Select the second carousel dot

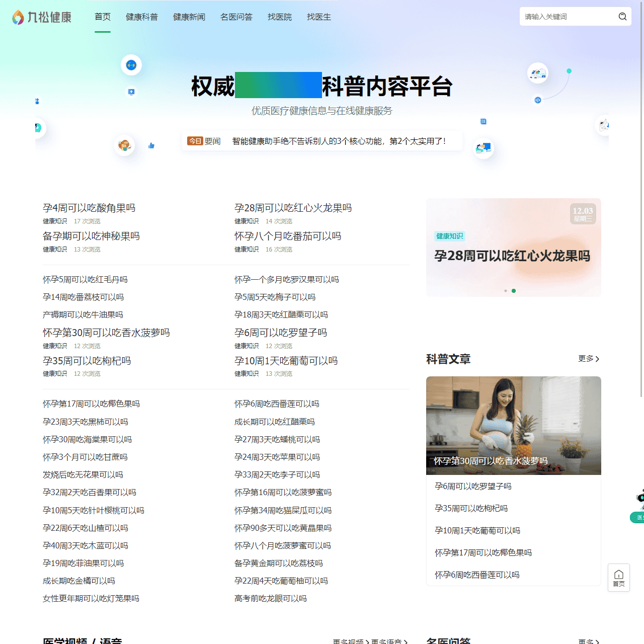click(x=514, y=290)
